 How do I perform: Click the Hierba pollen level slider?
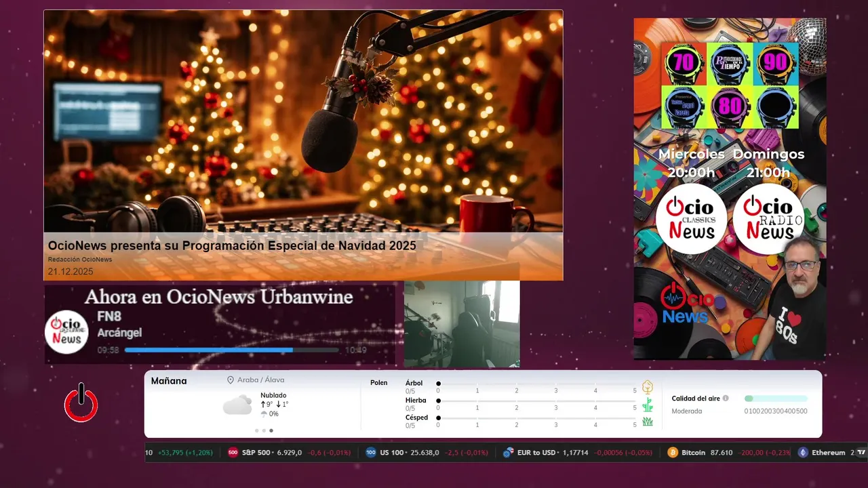[x=536, y=401]
